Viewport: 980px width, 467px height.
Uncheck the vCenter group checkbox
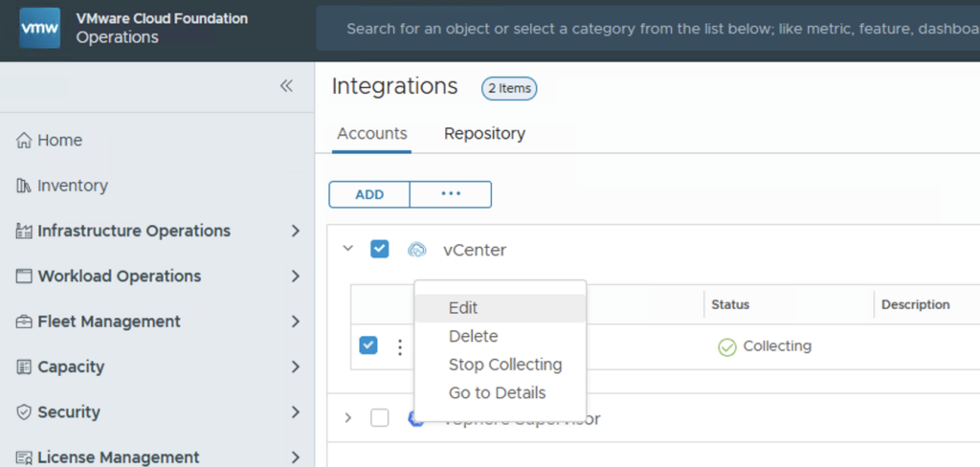coord(380,250)
